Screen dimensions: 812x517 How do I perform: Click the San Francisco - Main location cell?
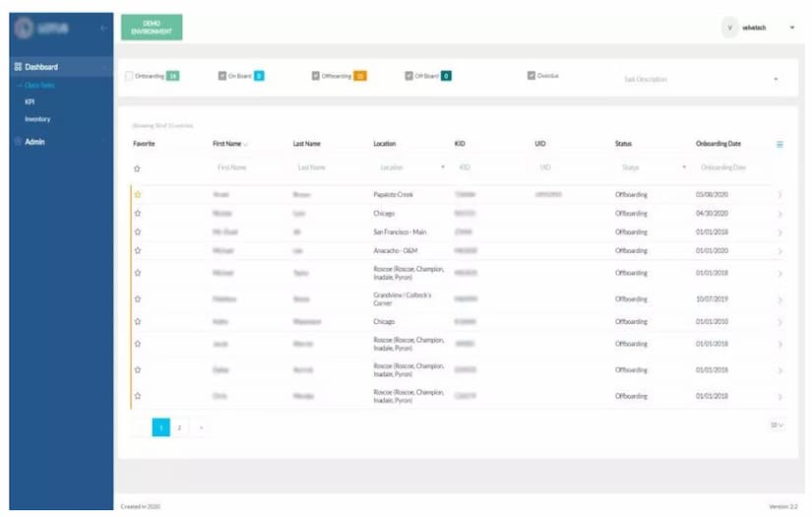[x=400, y=232]
